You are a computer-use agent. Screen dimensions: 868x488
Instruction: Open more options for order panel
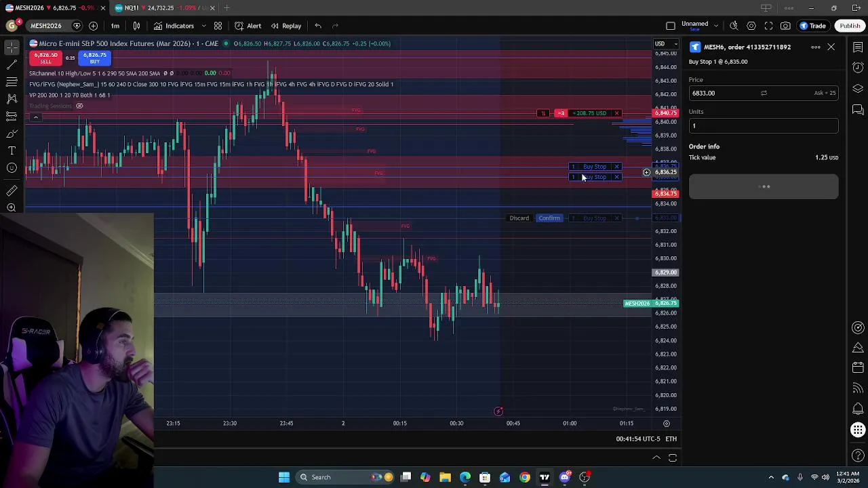815,47
